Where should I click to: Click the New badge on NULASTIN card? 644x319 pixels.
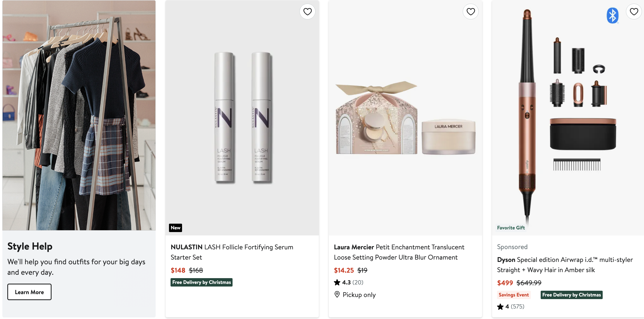click(x=176, y=228)
